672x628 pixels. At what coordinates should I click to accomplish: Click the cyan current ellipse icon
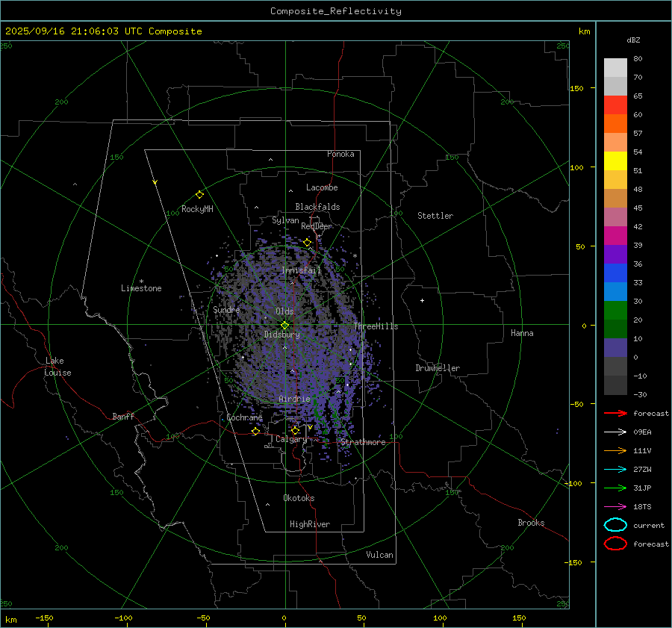pos(615,525)
